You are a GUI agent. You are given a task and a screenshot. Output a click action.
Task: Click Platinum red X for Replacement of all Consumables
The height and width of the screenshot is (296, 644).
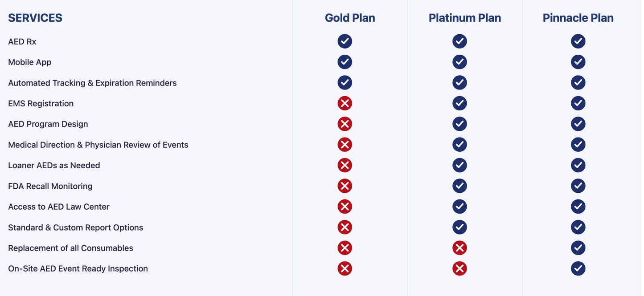coord(459,248)
